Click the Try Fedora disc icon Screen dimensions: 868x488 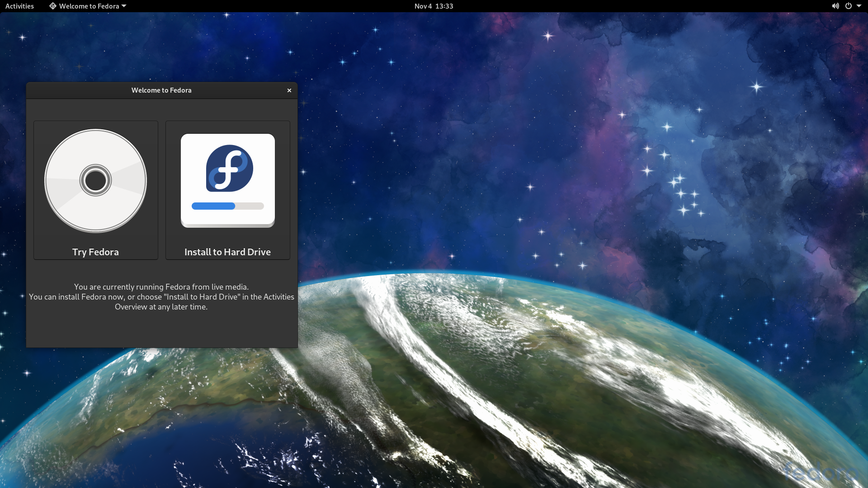95,181
